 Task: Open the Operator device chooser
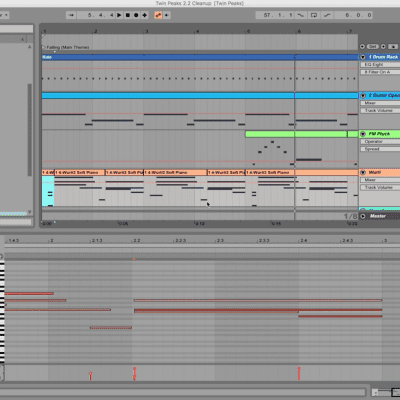pos(380,142)
